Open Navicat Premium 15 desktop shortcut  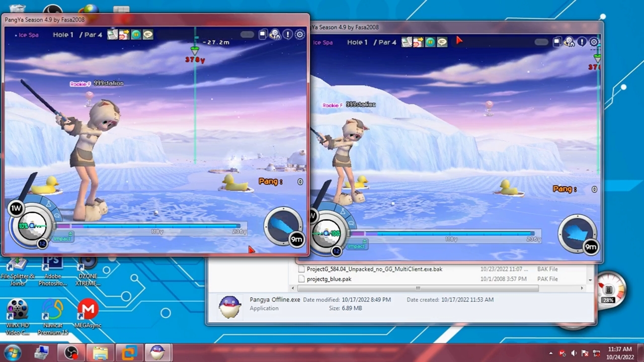52,317
